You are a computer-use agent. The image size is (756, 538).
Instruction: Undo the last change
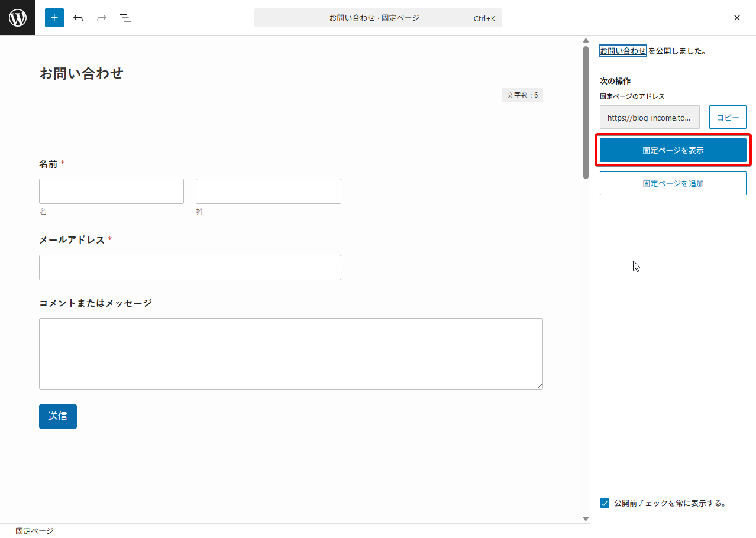click(78, 18)
